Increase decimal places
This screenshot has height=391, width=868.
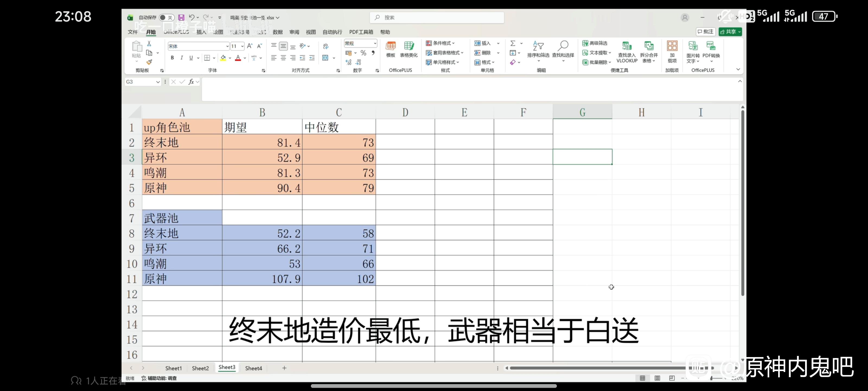(348, 62)
